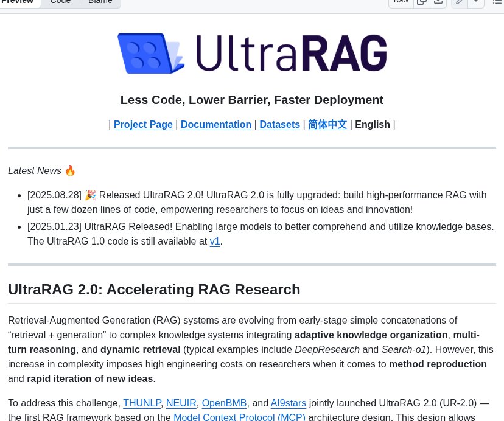Switch to the 简体中文 README
Viewport: 504px width, 421px height.
click(327, 124)
